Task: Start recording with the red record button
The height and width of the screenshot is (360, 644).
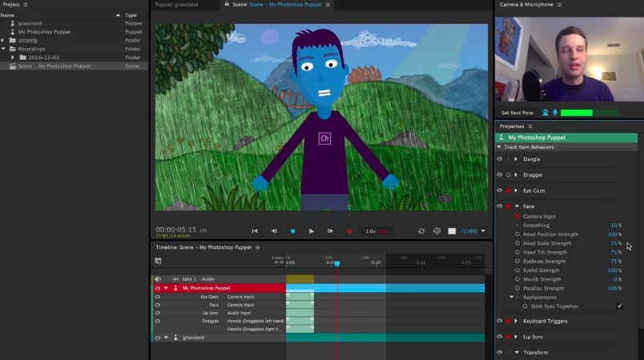Action: point(349,231)
